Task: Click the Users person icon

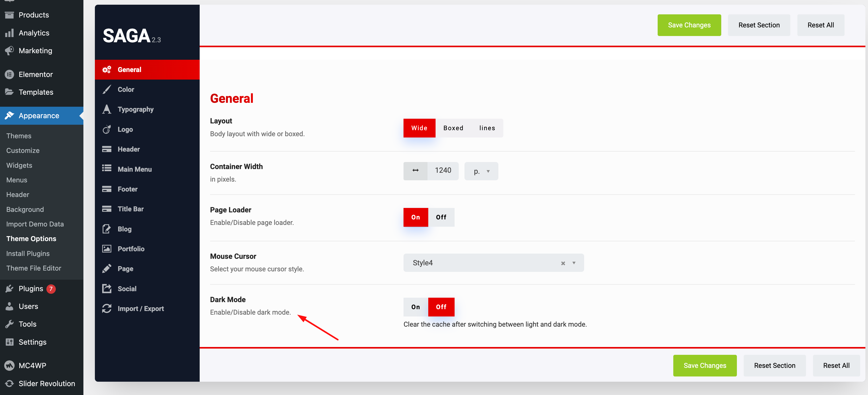Action: [x=9, y=306]
